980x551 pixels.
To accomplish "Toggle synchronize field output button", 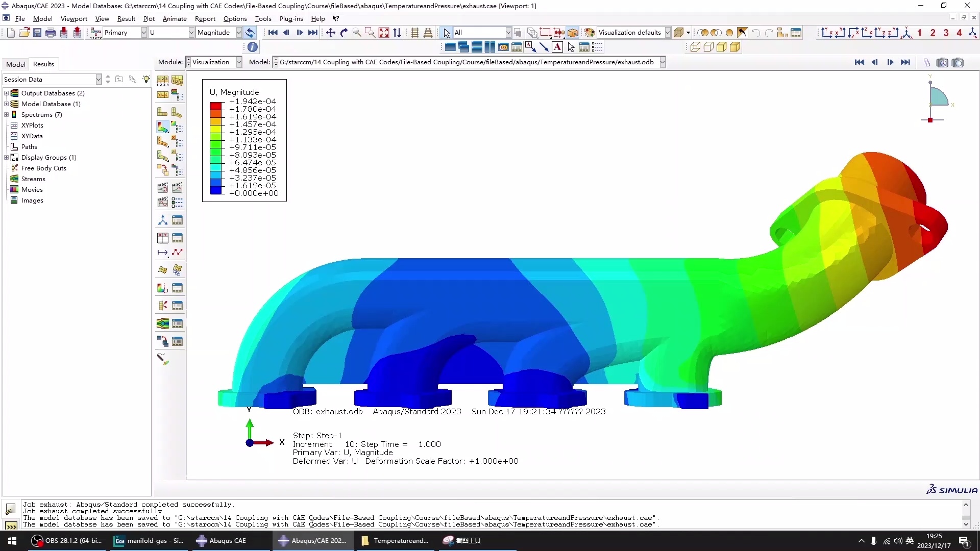I will 250,33.
